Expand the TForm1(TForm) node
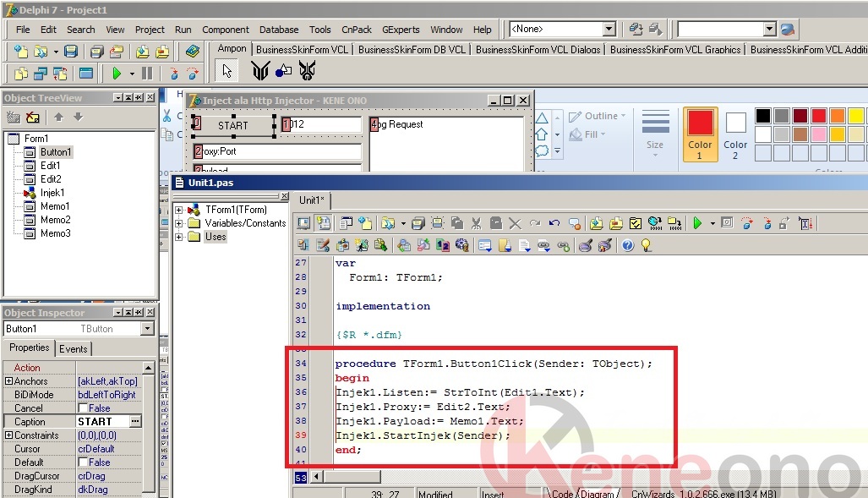Viewport: 868px width, 498px height. [179, 210]
